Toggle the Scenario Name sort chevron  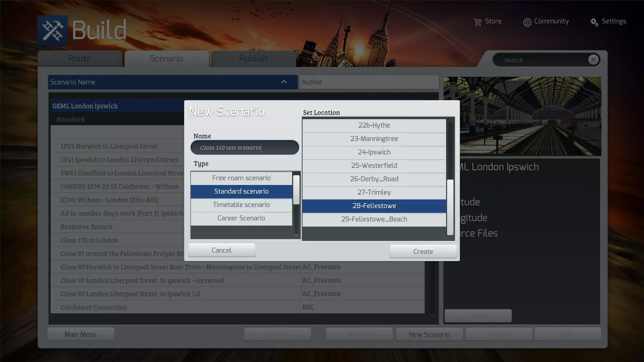pyautogui.click(x=284, y=82)
